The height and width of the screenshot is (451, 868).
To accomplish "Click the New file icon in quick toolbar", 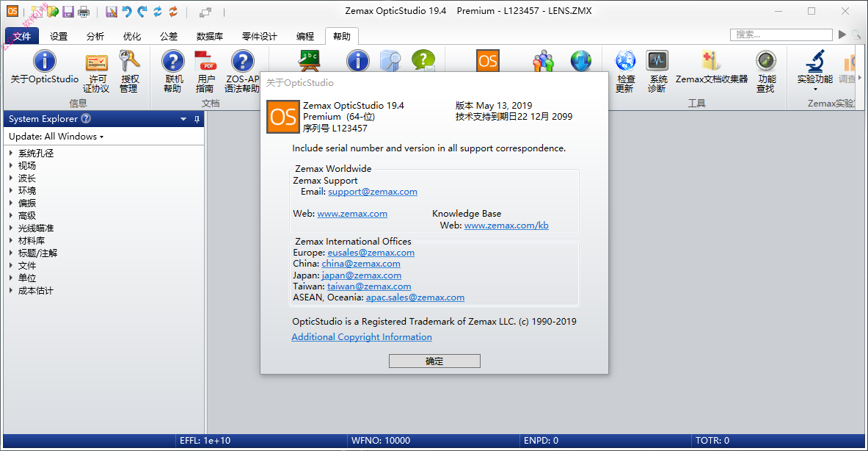I will 37,11.
